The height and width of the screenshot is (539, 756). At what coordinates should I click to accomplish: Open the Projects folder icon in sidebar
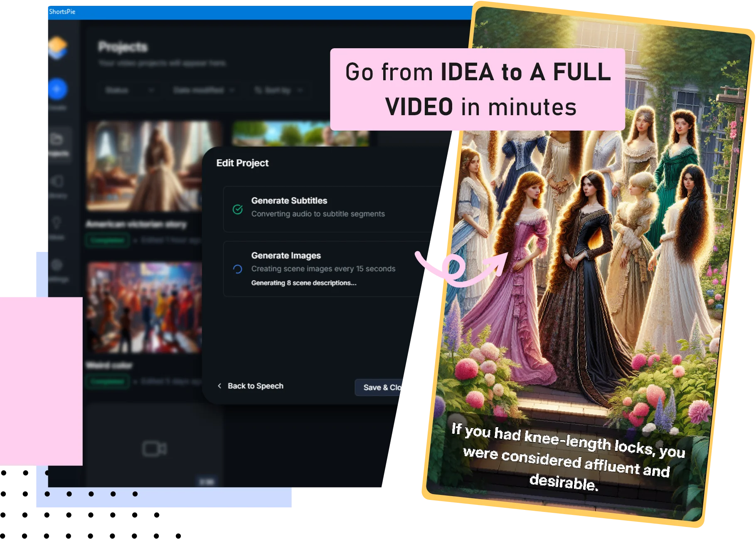click(x=57, y=139)
